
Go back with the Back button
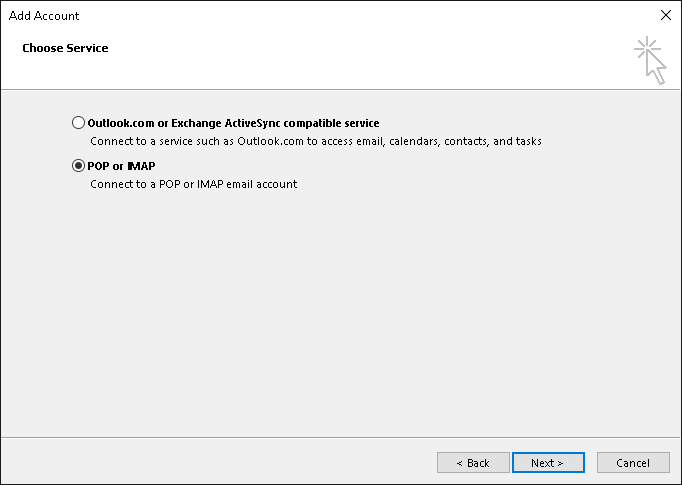pyautogui.click(x=472, y=463)
